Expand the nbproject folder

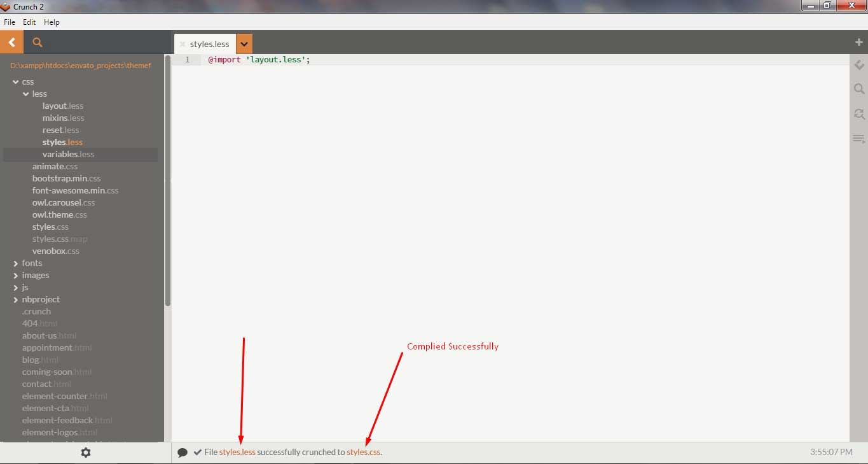(x=16, y=299)
